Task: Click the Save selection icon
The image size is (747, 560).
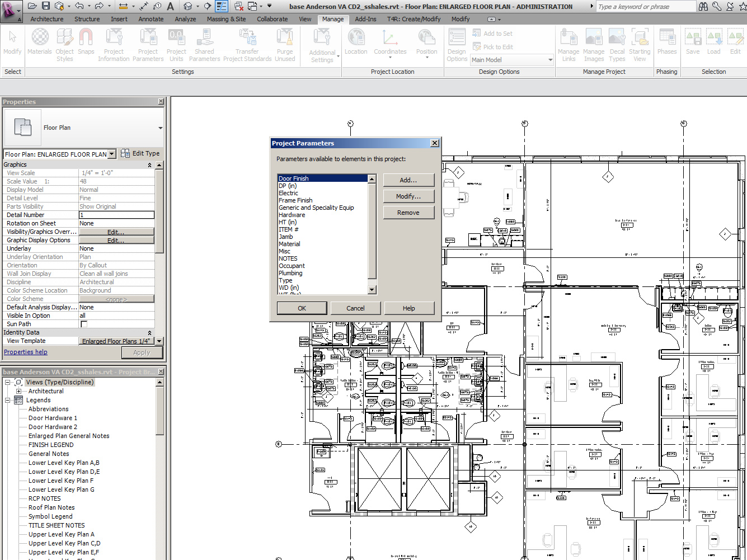Action: pos(693,43)
